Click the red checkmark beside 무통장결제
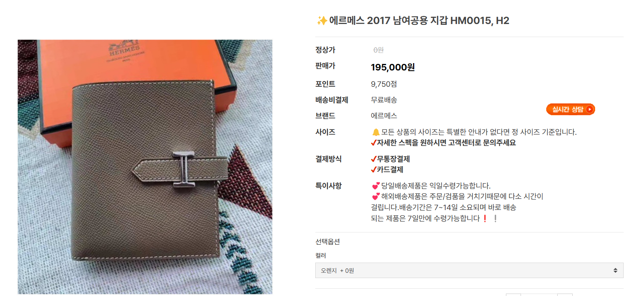 click(x=374, y=159)
